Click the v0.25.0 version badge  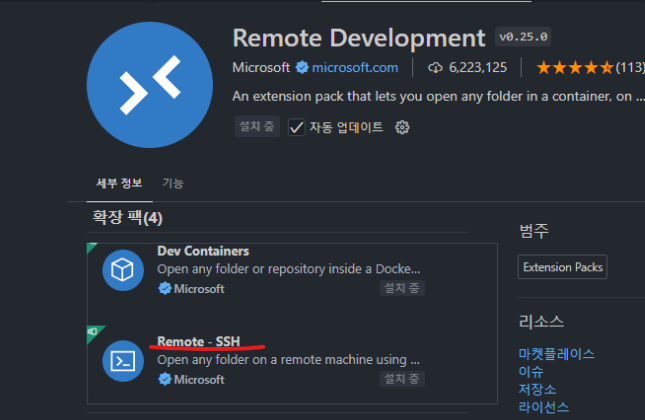tap(523, 37)
